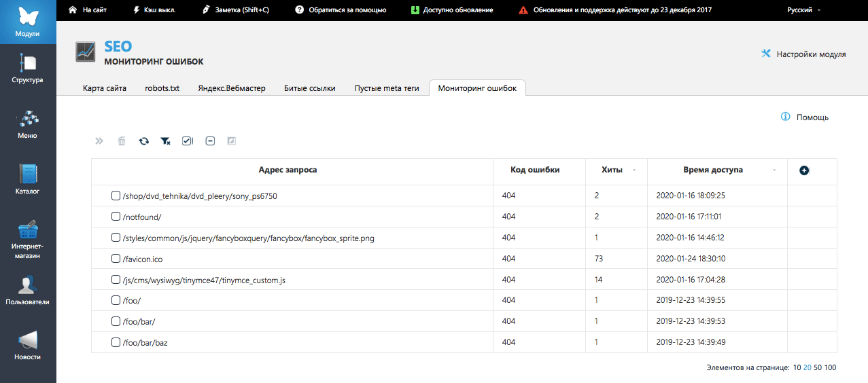Open Настройки модуля link
This screenshot has height=383, width=868.
[x=811, y=54]
